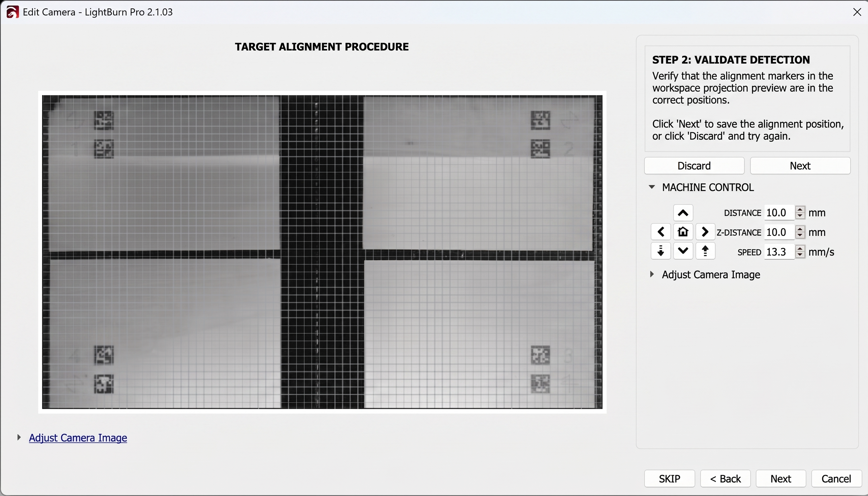This screenshot has height=496, width=868.
Task: Jog the laser head right
Action: [x=705, y=232]
